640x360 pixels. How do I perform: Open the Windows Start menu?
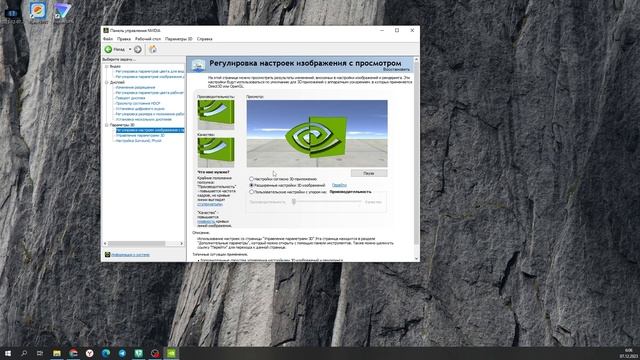click(8, 353)
